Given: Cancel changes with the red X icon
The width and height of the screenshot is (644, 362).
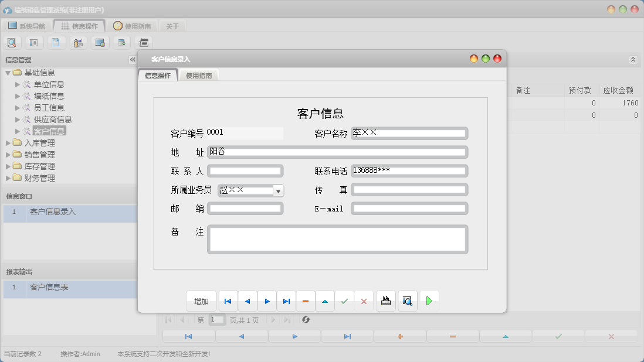Looking at the screenshot, I should (x=364, y=300).
